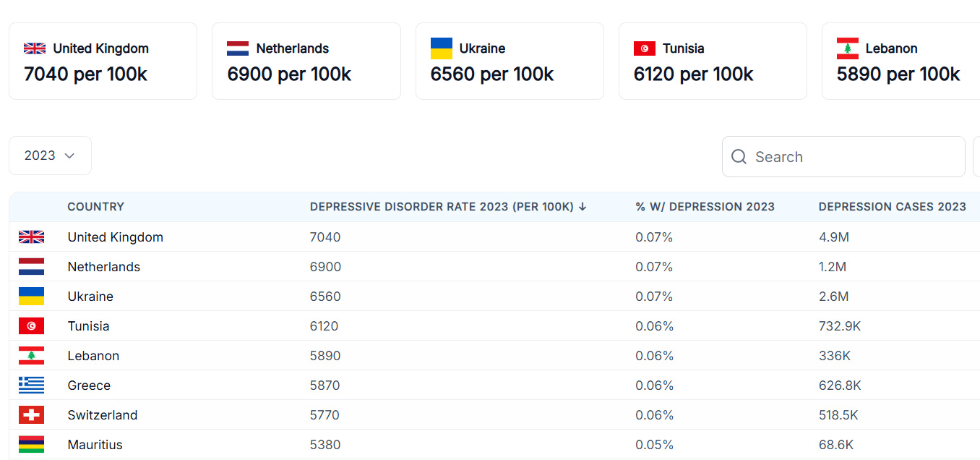Open the 2023 year dropdown
The width and height of the screenshot is (980, 460).
tap(50, 156)
